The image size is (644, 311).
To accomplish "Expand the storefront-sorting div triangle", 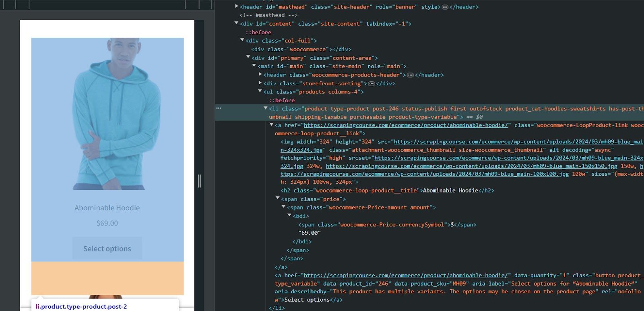I will [x=260, y=83].
